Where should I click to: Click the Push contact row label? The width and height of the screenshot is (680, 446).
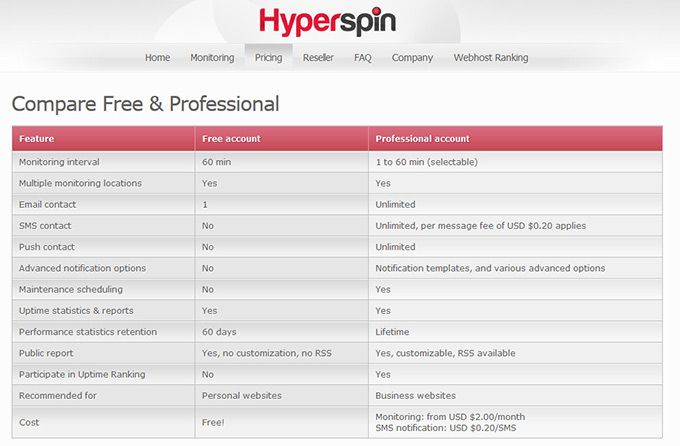pyautogui.click(x=46, y=247)
